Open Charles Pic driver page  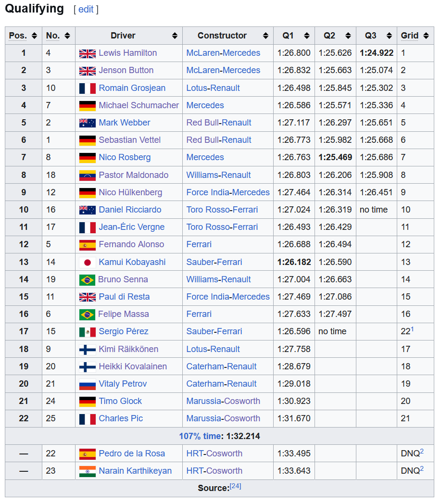(121, 418)
